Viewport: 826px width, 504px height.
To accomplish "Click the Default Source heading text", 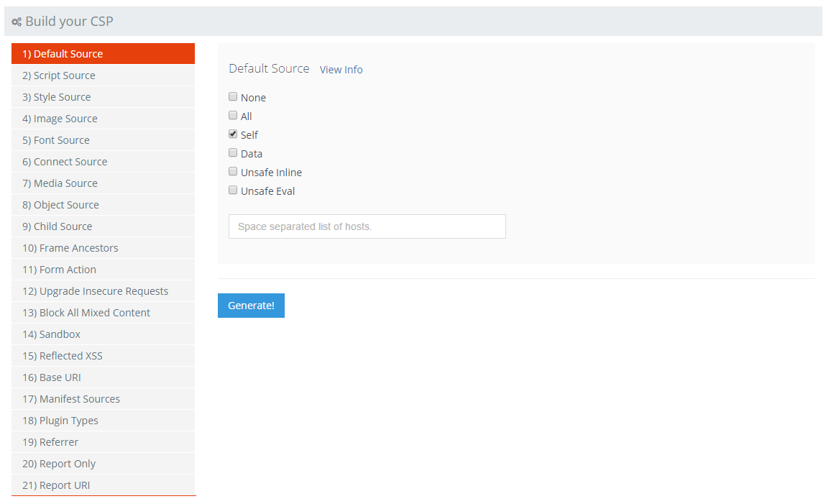I will pos(269,68).
